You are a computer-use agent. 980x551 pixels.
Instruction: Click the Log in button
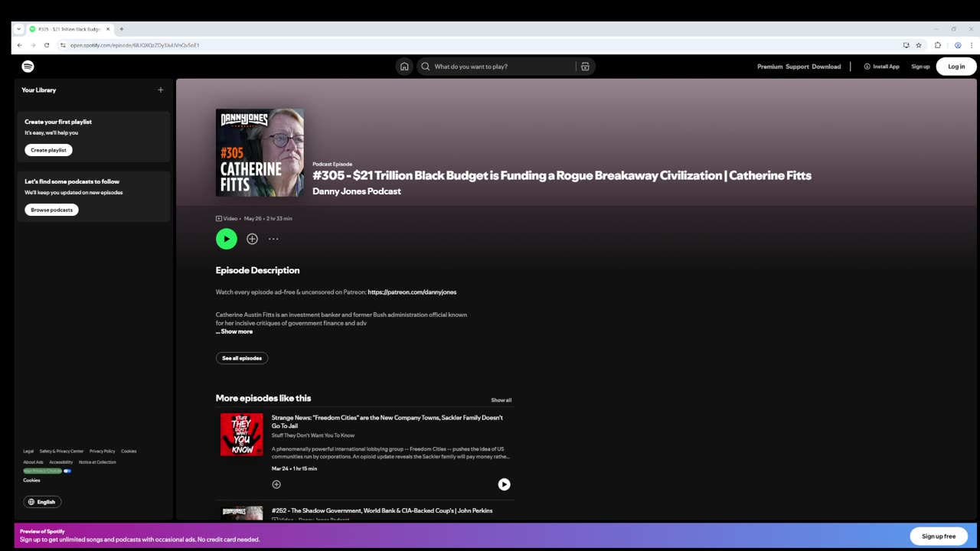click(x=956, y=67)
